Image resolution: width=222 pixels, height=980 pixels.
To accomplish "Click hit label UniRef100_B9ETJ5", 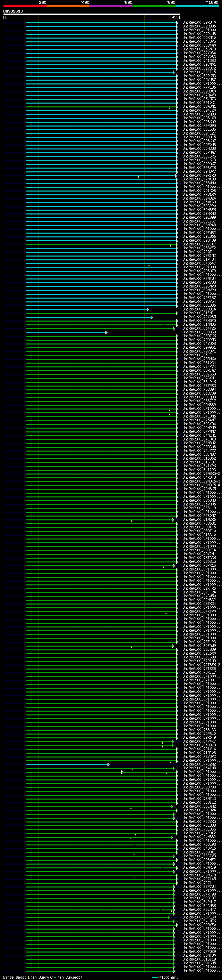I will (199, 72).
